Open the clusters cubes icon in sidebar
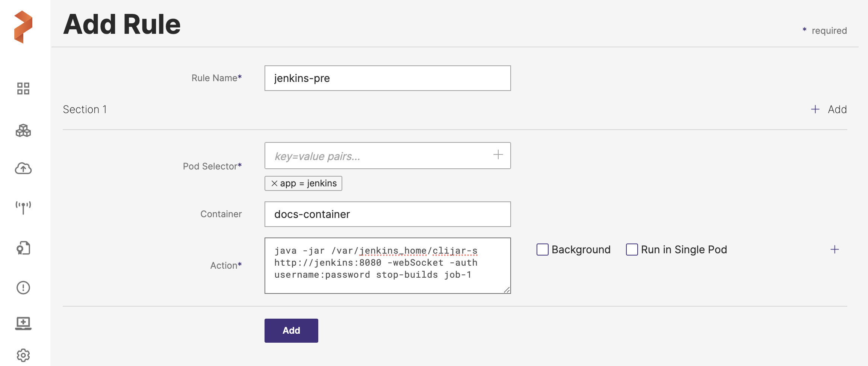 click(23, 130)
